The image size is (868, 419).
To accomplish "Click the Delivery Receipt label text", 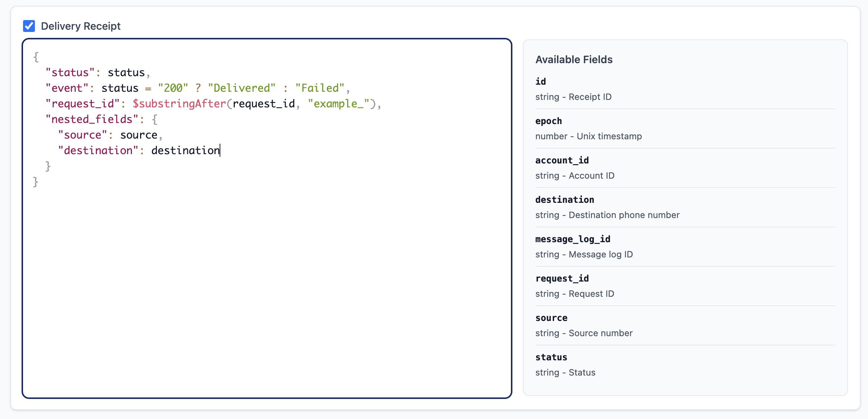I will (81, 26).
